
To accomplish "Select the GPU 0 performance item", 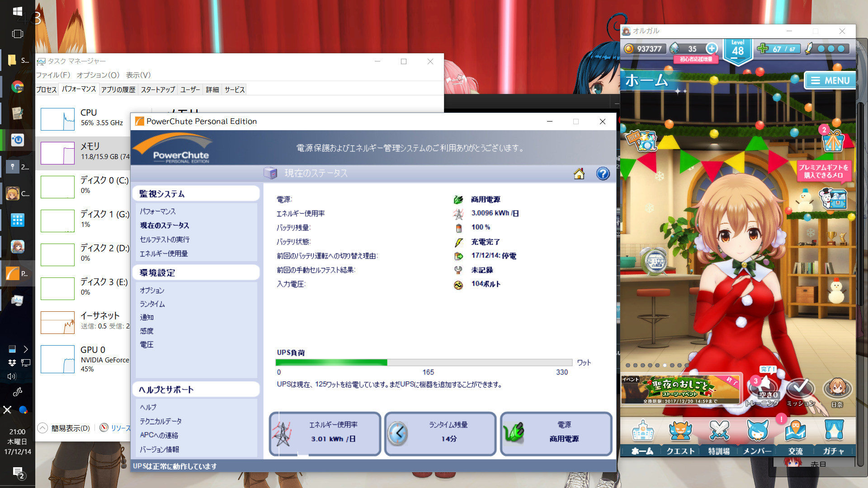I will click(x=83, y=359).
